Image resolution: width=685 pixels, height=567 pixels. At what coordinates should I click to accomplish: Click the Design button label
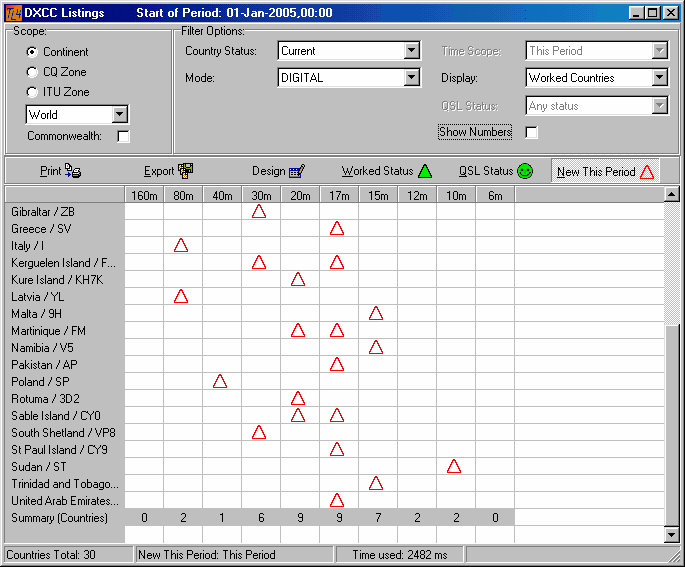[269, 171]
